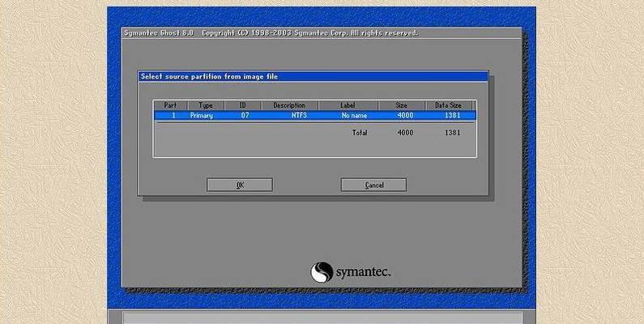Click the 07 ID cell
This screenshot has height=324, width=644.
pos(245,115)
